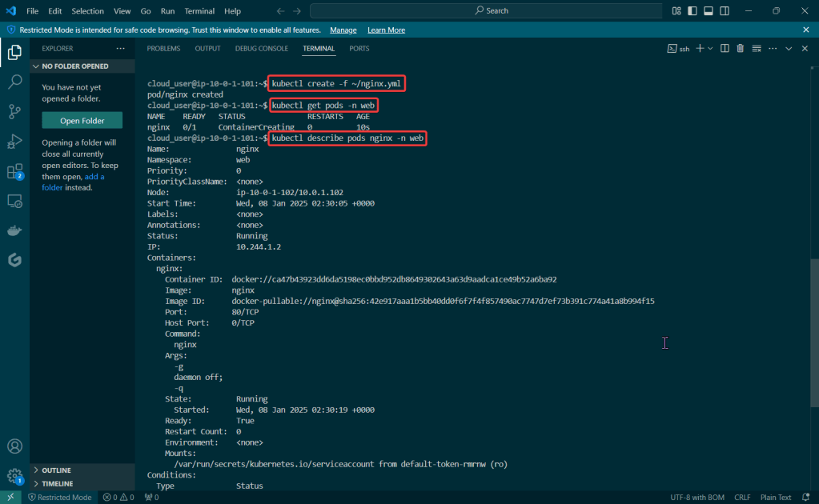
Task: Collapse the NO FOLDER OPENED section
Action: coord(74,66)
